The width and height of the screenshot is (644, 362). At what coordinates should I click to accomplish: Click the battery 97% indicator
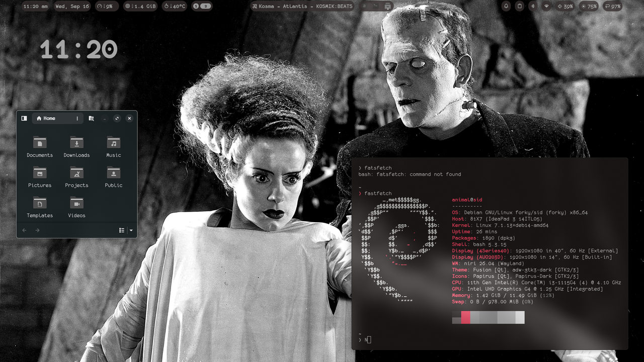tap(612, 6)
